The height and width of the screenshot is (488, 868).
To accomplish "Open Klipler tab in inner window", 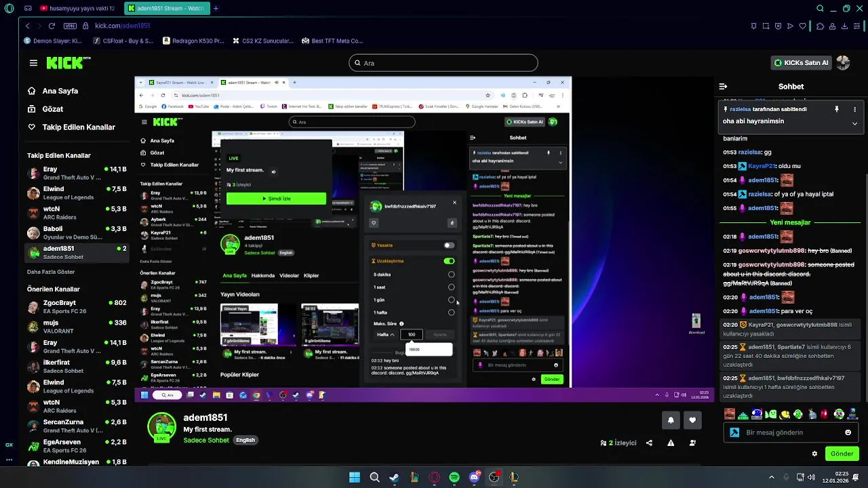I will [311, 276].
